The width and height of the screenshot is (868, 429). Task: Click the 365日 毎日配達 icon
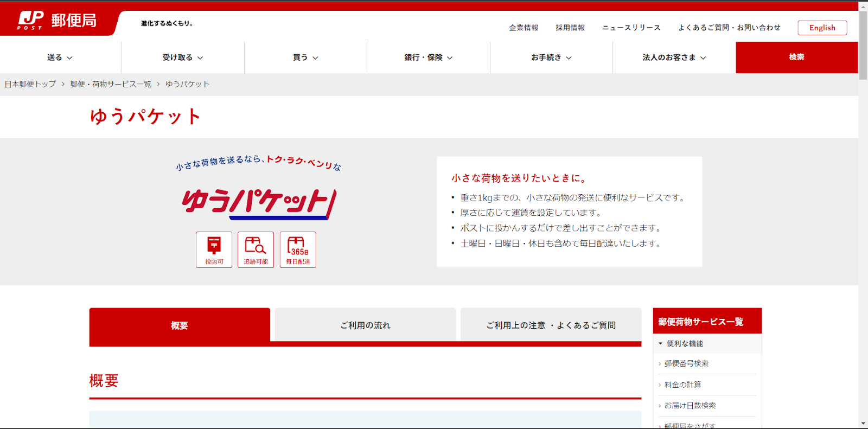click(x=298, y=249)
